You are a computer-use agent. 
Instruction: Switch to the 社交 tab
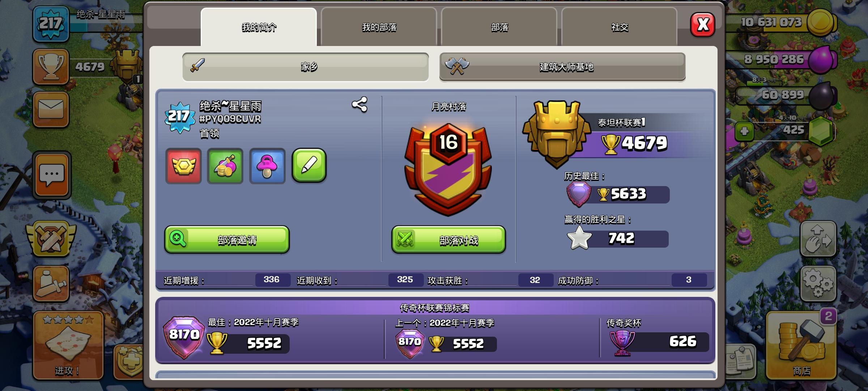click(x=620, y=27)
